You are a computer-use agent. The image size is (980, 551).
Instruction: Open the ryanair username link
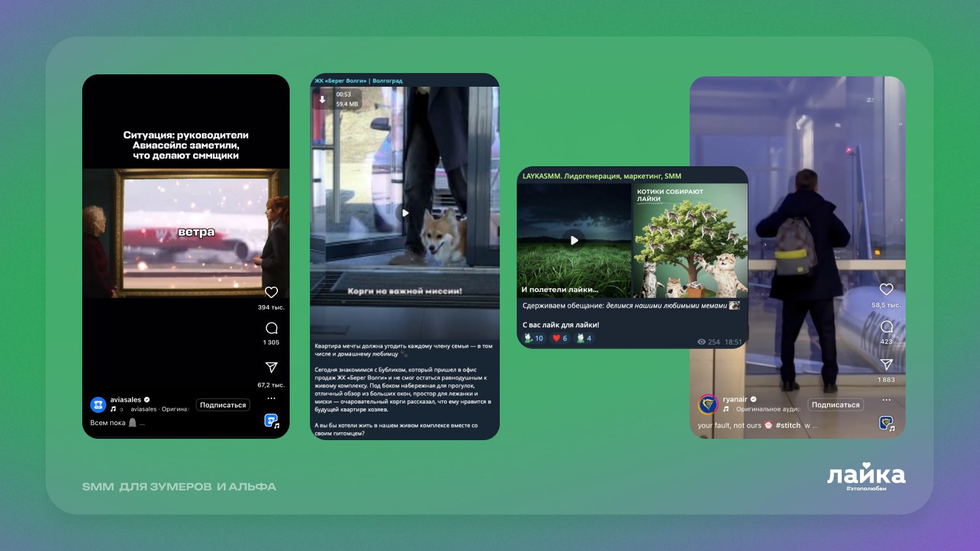735,399
